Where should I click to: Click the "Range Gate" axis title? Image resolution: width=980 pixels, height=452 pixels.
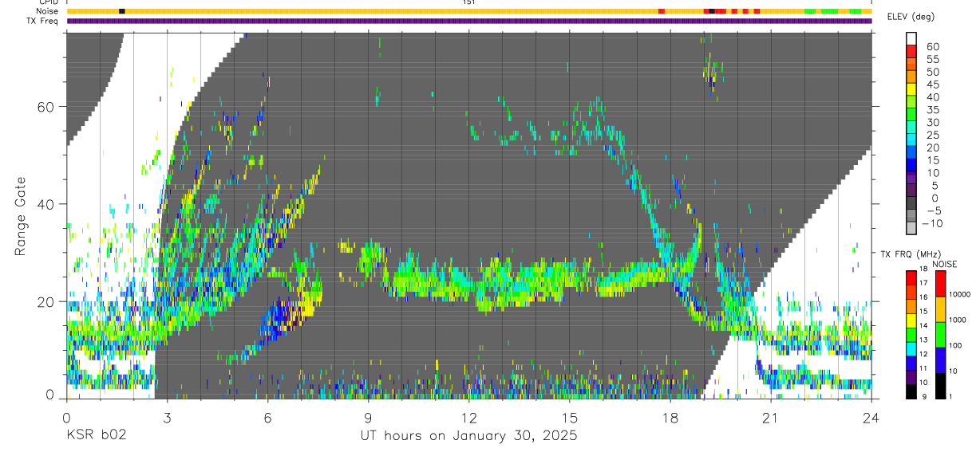(22, 216)
